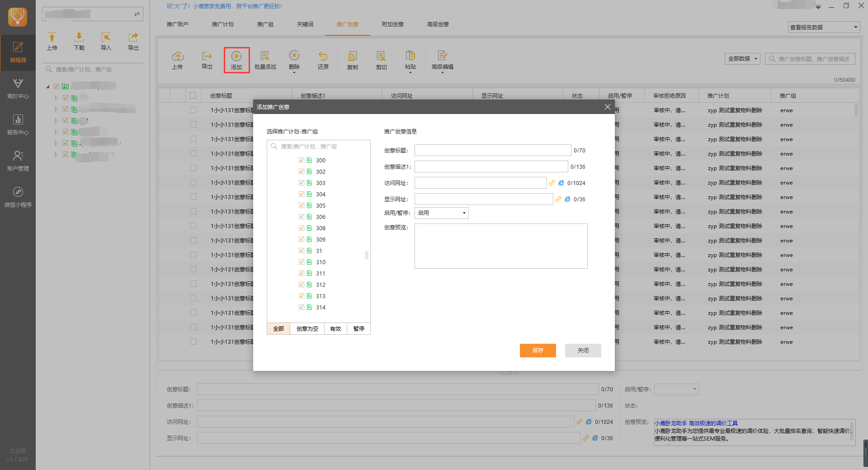Screen dimensions: 868x470
Task: Close the 添加推广创意 dialog
Action: (x=607, y=107)
